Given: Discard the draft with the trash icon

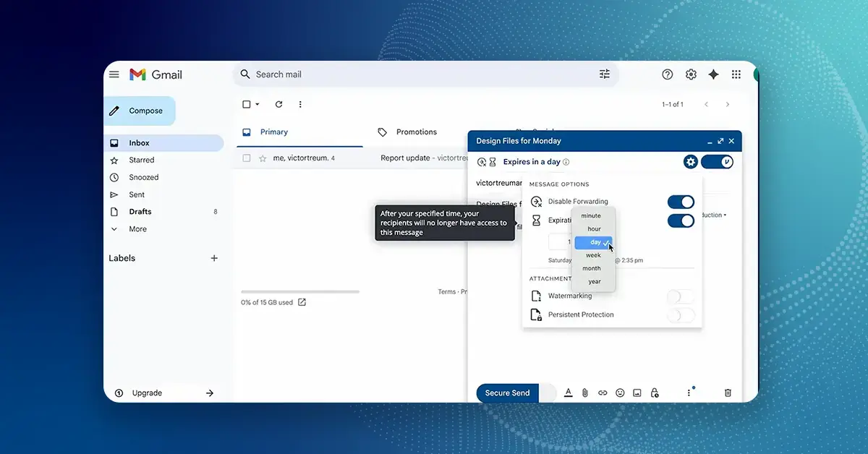Looking at the screenshot, I should coord(728,393).
